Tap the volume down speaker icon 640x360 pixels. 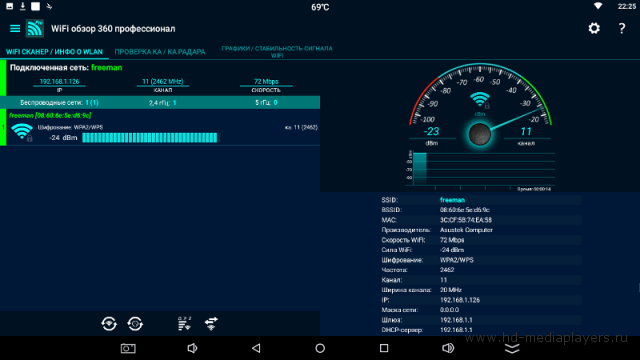[192, 348]
